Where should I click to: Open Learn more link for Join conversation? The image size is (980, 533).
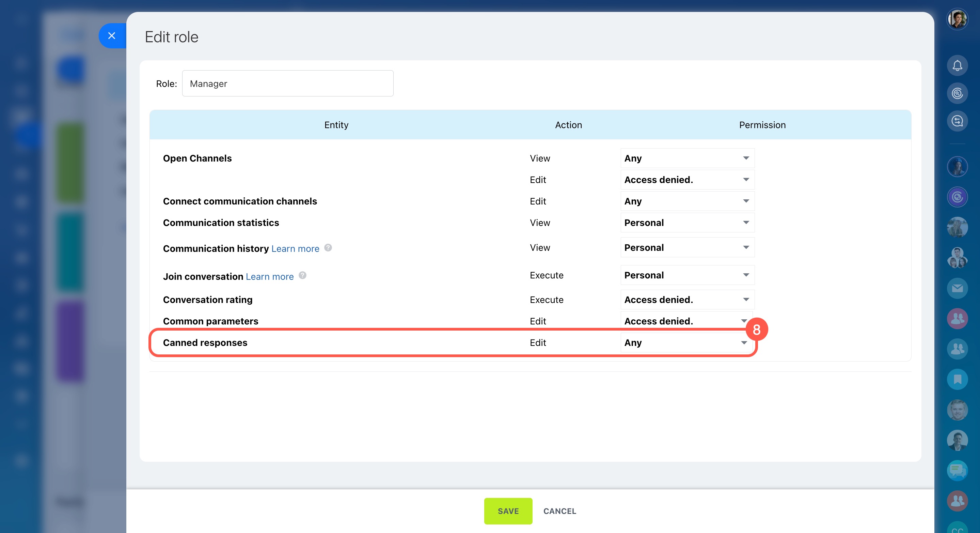(x=269, y=276)
